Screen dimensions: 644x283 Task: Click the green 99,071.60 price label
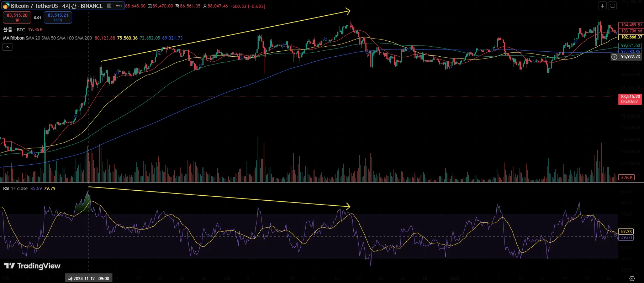click(x=631, y=46)
